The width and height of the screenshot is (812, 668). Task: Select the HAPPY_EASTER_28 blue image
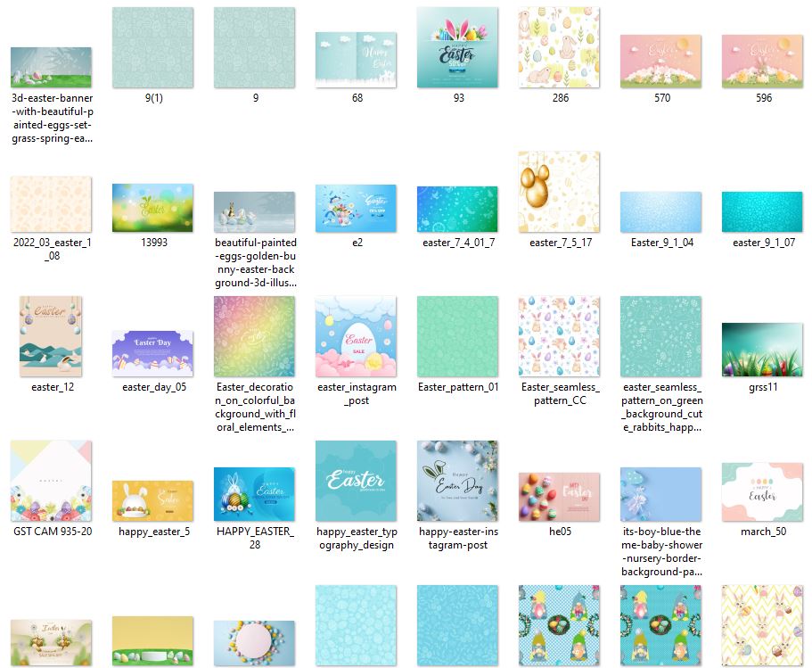coord(254,494)
